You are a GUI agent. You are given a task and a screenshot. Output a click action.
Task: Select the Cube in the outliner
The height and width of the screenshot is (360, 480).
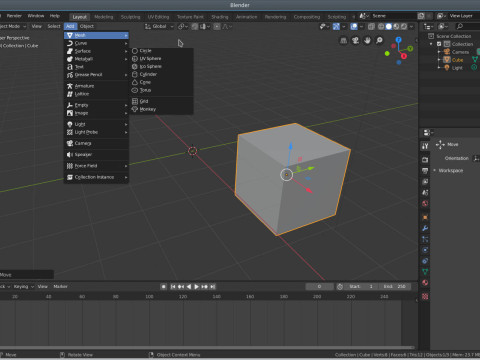(x=458, y=60)
